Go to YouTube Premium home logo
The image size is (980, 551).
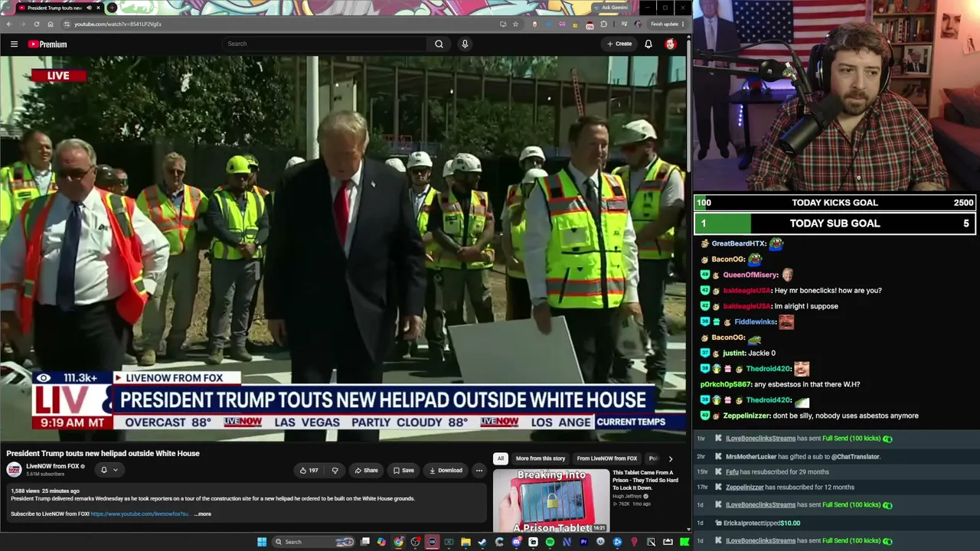point(47,44)
